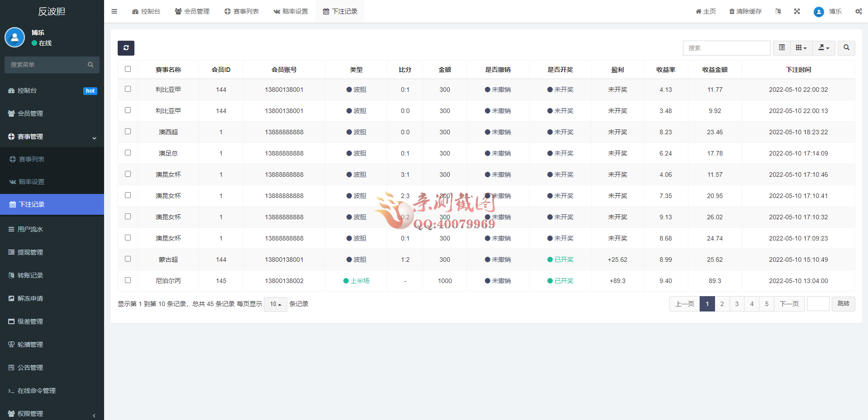This screenshot has height=420, width=868.
Task: Click the refresh table button
Action: pos(126,48)
